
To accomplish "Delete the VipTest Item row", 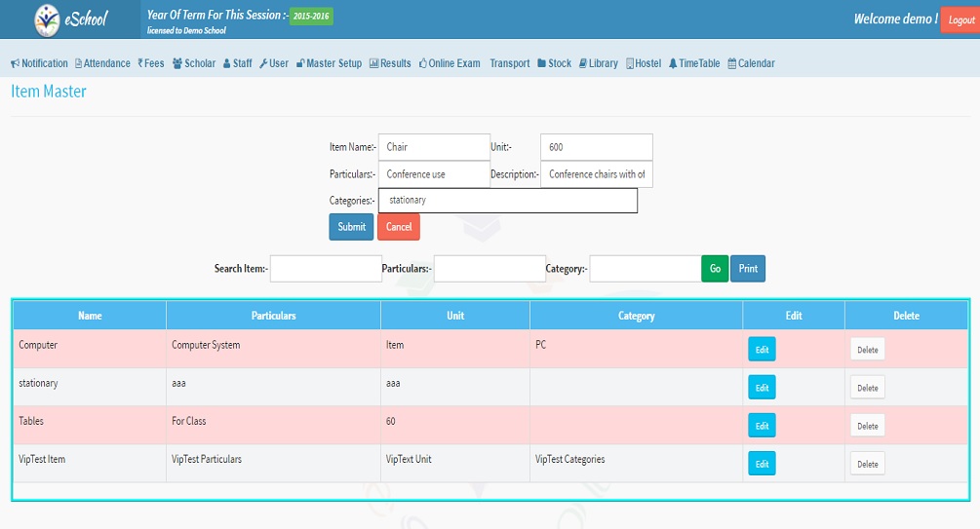I will click(867, 465).
